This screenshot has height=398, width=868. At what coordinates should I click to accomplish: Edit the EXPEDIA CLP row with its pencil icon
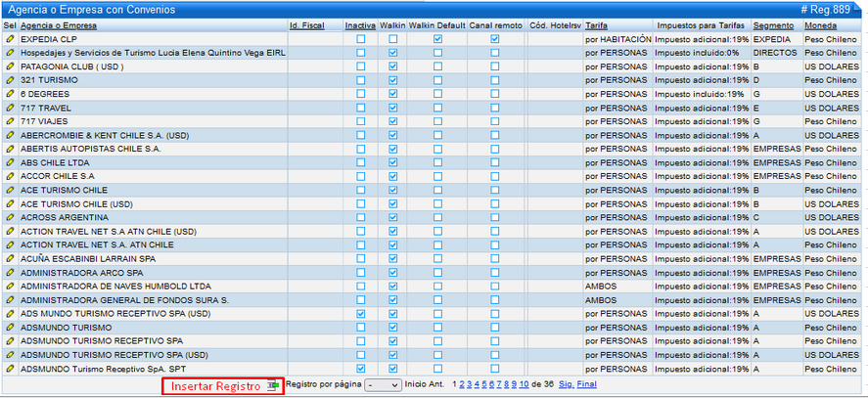coord(10,39)
